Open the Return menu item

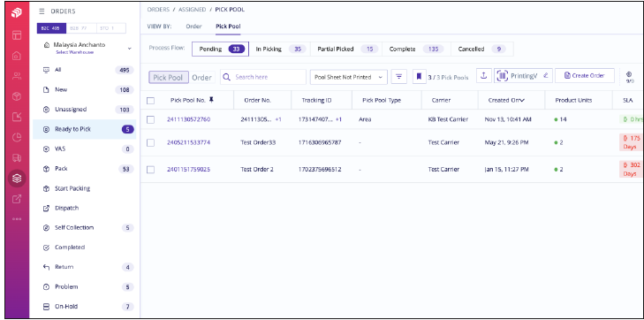(84, 268)
